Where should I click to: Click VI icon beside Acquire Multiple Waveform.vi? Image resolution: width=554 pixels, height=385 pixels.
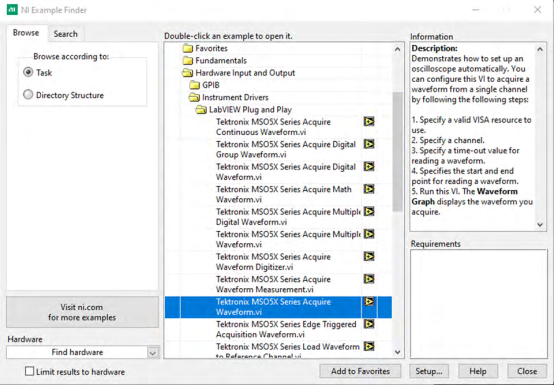tap(369, 234)
